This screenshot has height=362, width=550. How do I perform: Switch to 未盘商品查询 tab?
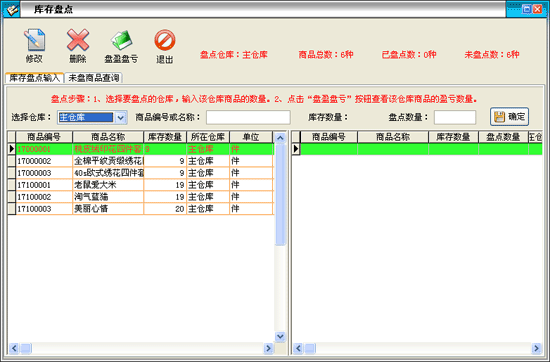coord(94,78)
